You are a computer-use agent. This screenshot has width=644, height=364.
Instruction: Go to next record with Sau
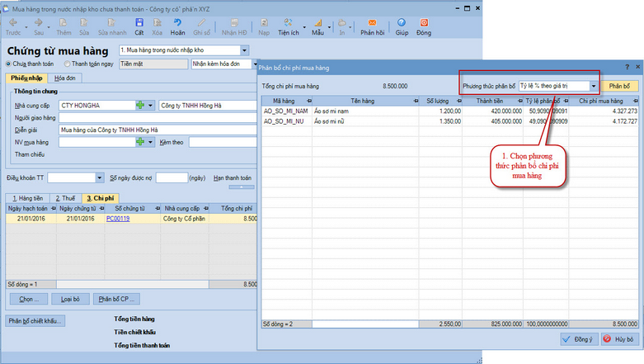(39, 26)
